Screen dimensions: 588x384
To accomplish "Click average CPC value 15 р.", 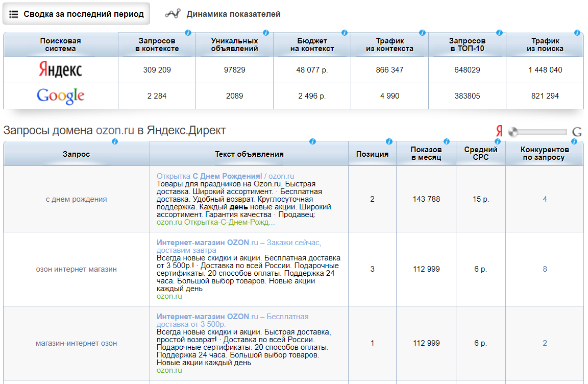I will tap(481, 199).
